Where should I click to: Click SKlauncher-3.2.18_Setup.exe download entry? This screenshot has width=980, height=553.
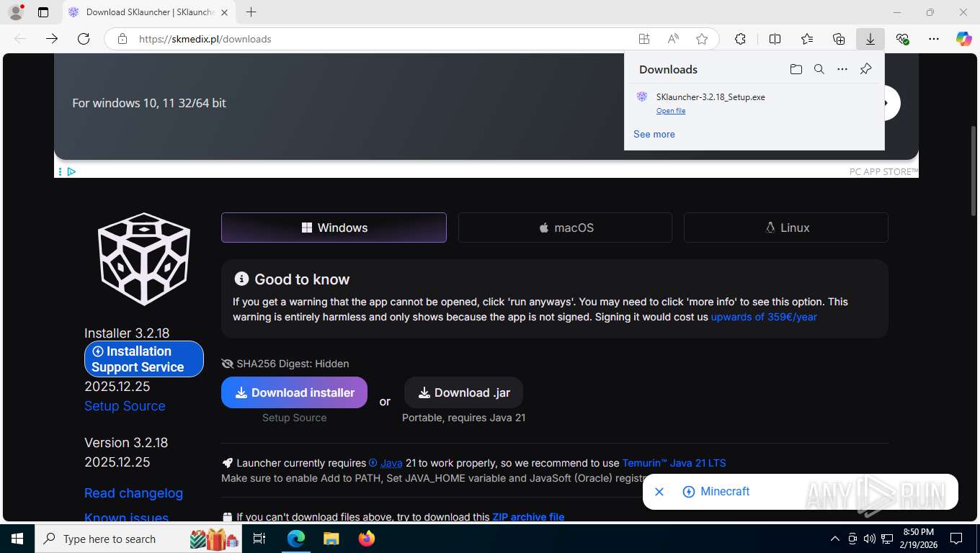pos(754,102)
